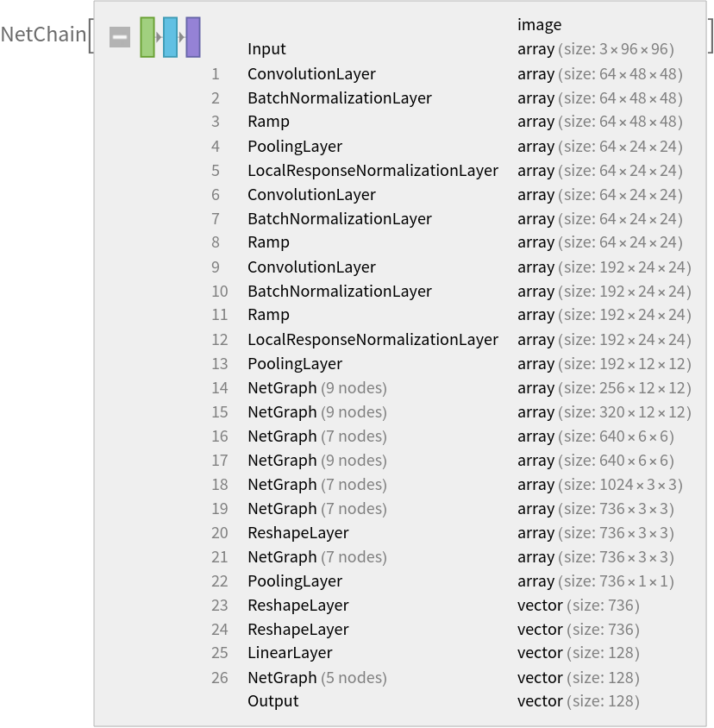Open NetGraph (9 nodes) at layer 14
The height and width of the screenshot is (728, 714).
click(x=316, y=388)
